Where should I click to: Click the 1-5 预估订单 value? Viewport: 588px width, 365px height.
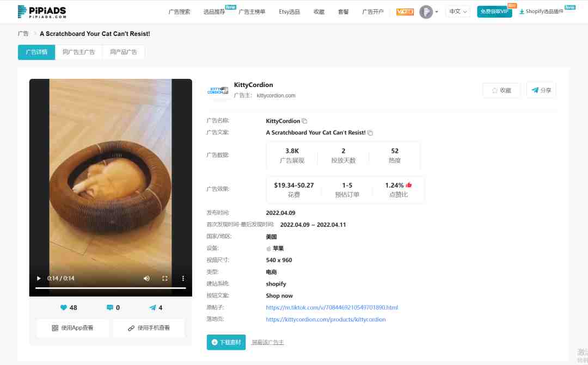click(347, 185)
